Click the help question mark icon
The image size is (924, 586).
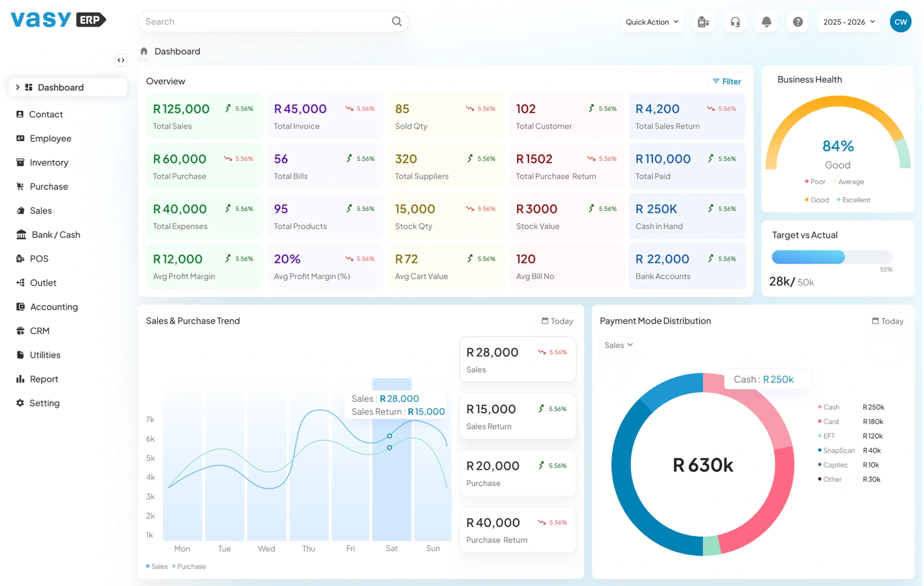coord(797,22)
